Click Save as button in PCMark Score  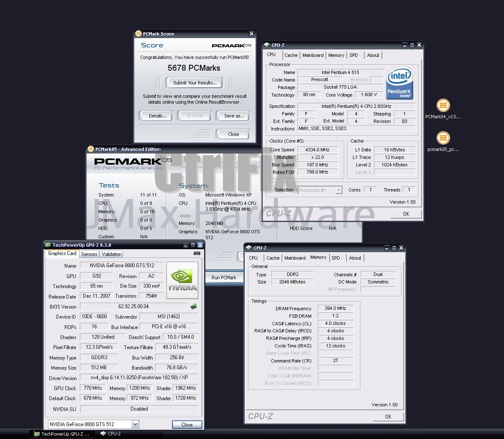[234, 116]
